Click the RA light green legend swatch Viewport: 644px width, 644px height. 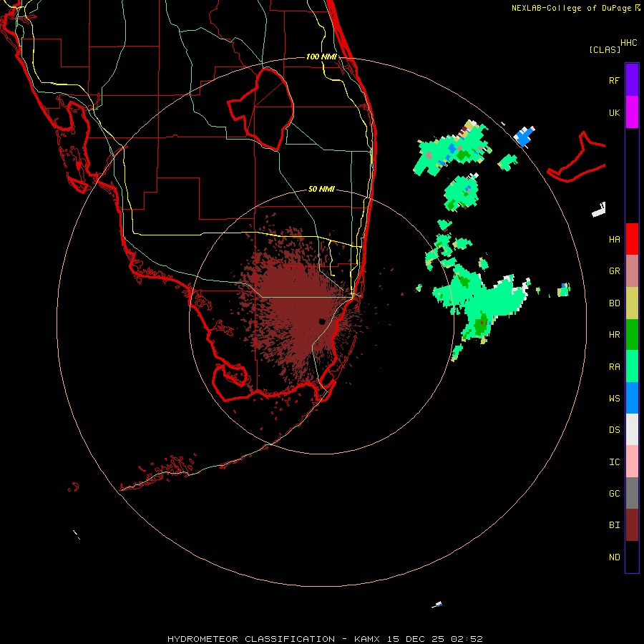[632, 366]
